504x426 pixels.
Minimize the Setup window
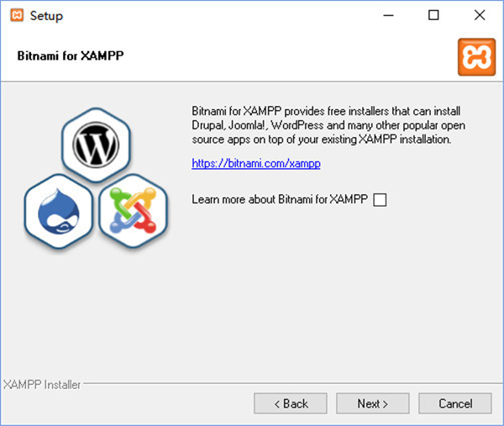click(x=389, y=15)
